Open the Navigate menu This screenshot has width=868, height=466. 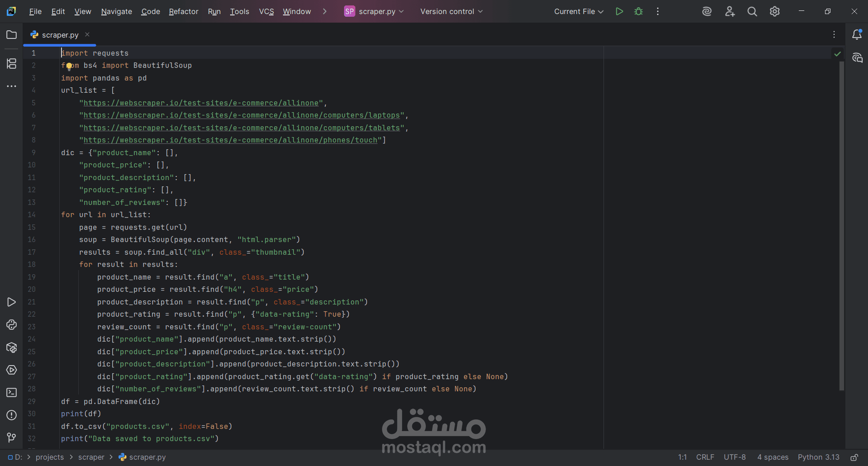(117, 11)
